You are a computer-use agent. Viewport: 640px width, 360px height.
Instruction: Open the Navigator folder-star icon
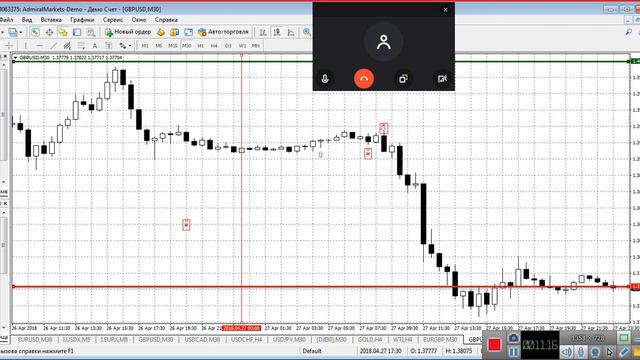pyautogui.click(x=62, y=32)
